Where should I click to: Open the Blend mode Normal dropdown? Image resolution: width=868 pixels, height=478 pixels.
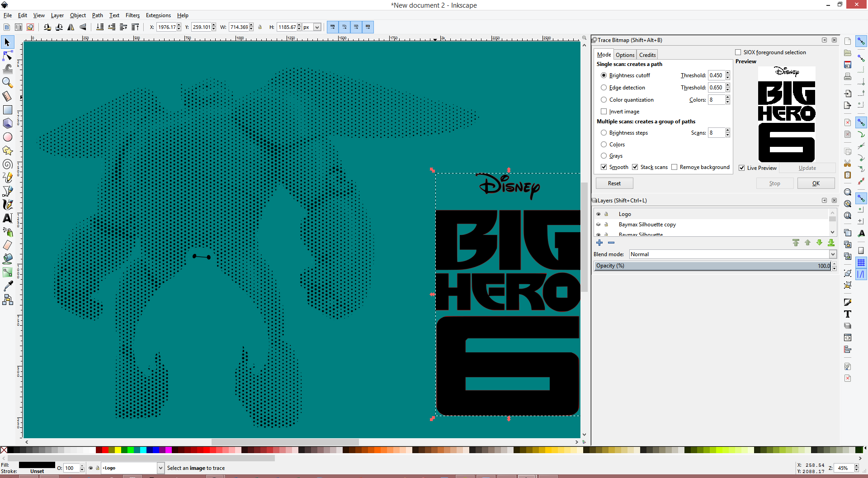(732, 254)
